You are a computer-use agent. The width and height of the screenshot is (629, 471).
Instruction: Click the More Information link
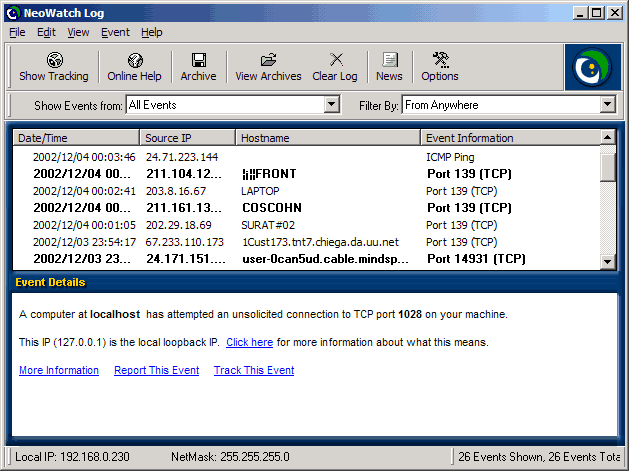point(59,370)
